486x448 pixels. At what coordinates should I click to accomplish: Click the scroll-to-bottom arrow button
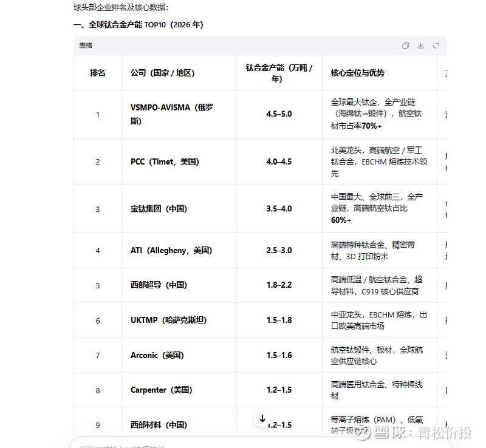(262, 419)
